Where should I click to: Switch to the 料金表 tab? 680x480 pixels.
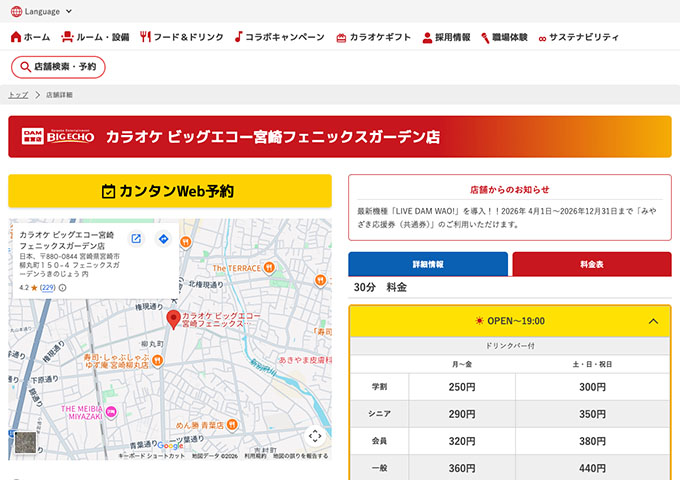tap(592, 264)
